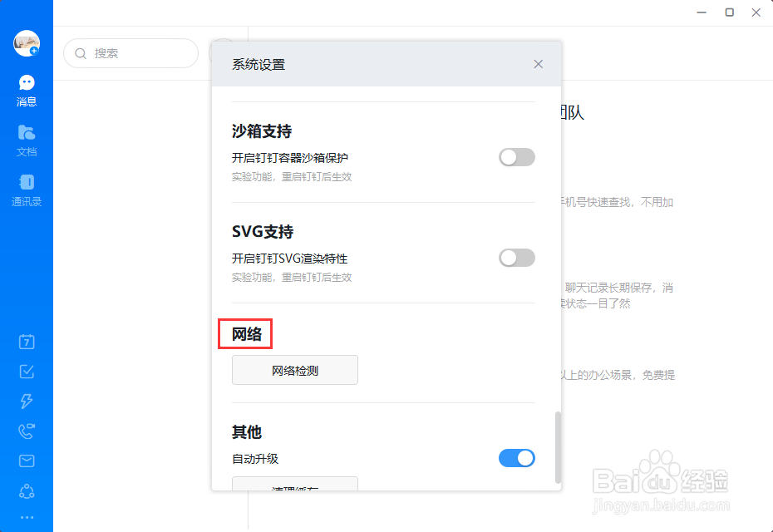Click the settings dialog scrollbar thumb
773x532 pixels.
pyautogui.click(x=558, y=448)
